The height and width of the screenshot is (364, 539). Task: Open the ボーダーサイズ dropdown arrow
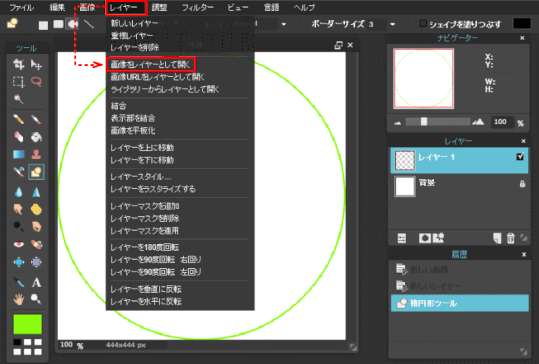pyautogui.click(x=393, y=24)
